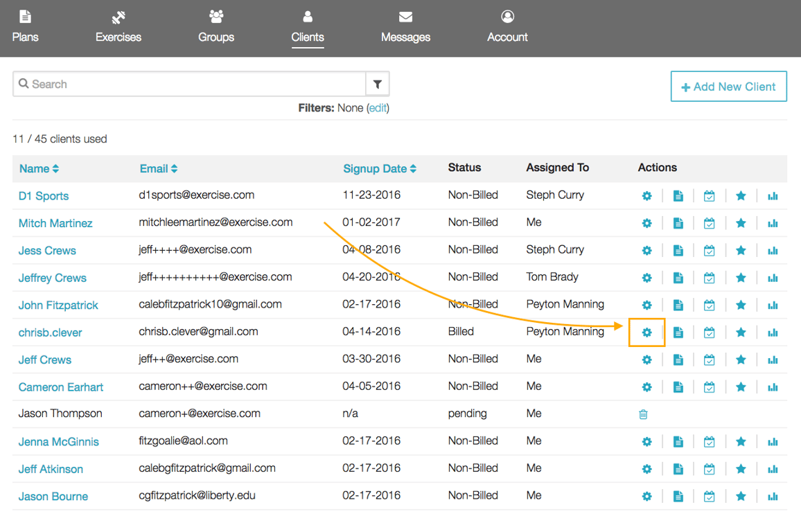Go to the Plans tab
This screenshot has width=801, height=532.
click(25, 26)
